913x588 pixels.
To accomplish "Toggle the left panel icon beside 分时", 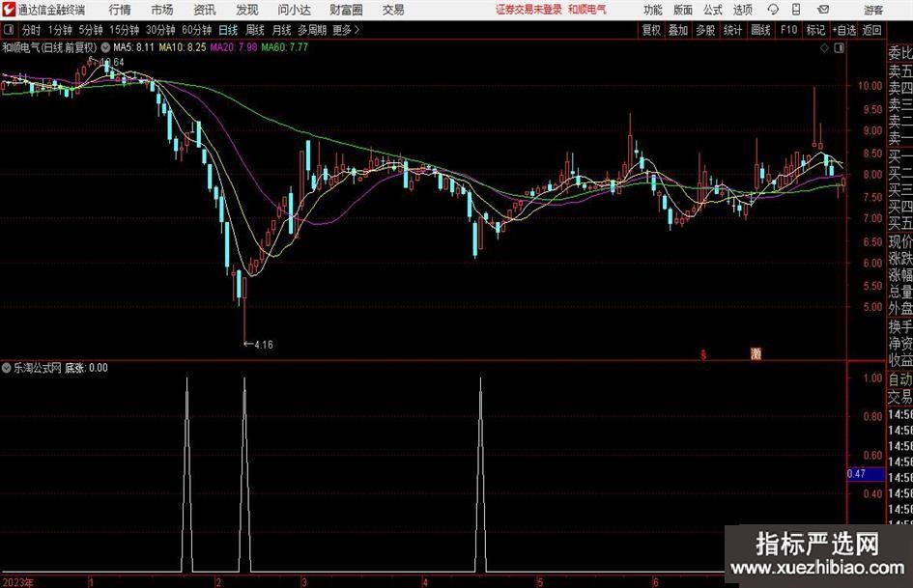I will point(9,30).
